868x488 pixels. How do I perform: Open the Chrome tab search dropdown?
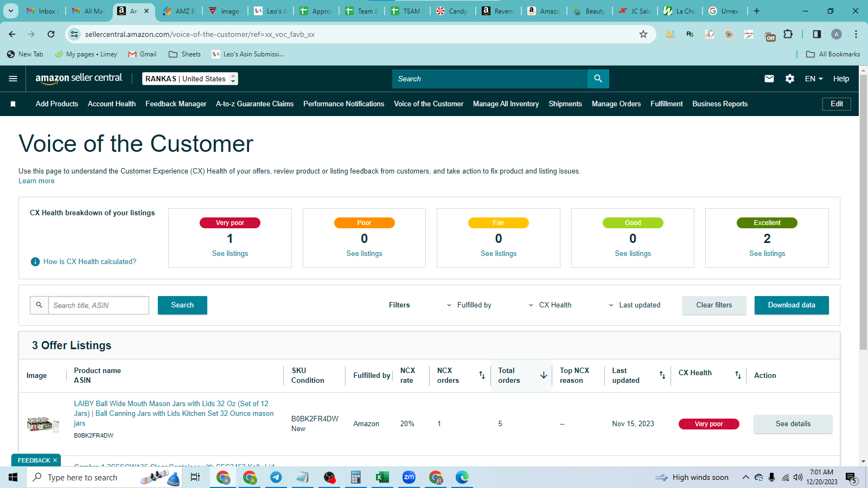(x=11, y=11)
